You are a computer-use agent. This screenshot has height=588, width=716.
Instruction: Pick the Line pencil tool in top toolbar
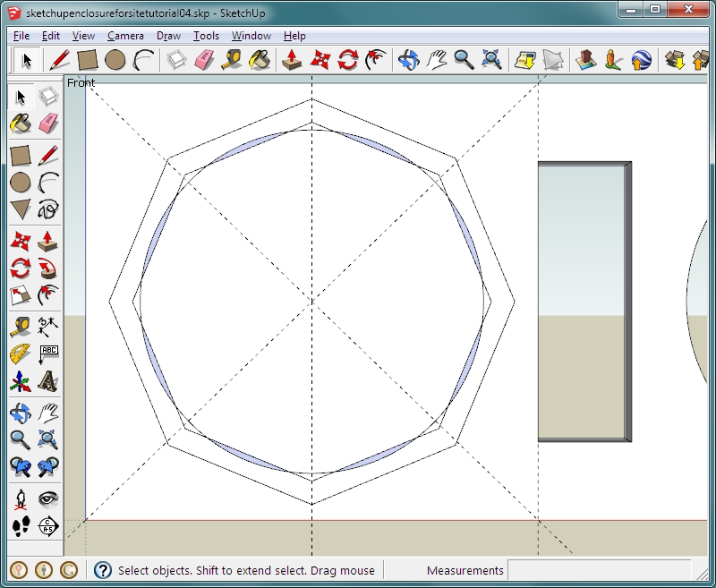coord(59,60)
